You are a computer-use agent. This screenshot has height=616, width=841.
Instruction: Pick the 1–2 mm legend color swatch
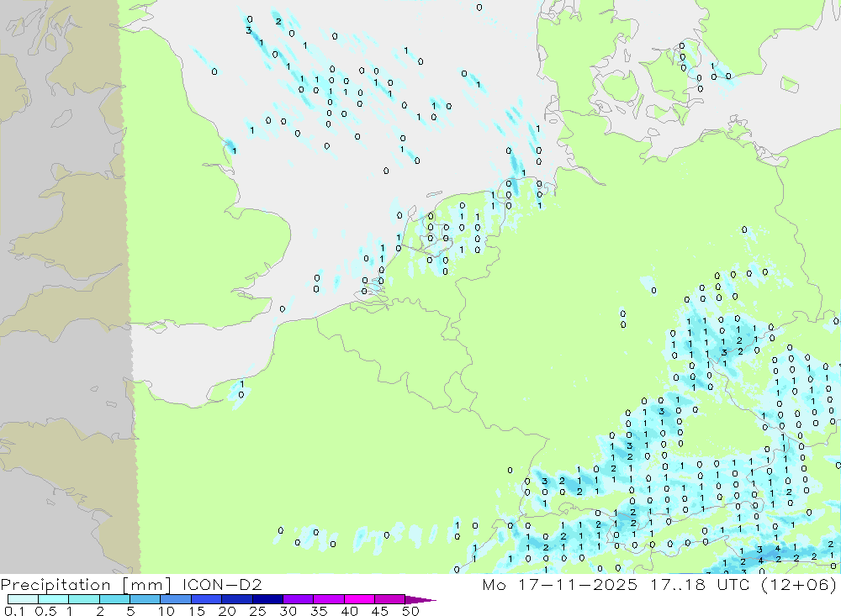[x=84, y=599]
